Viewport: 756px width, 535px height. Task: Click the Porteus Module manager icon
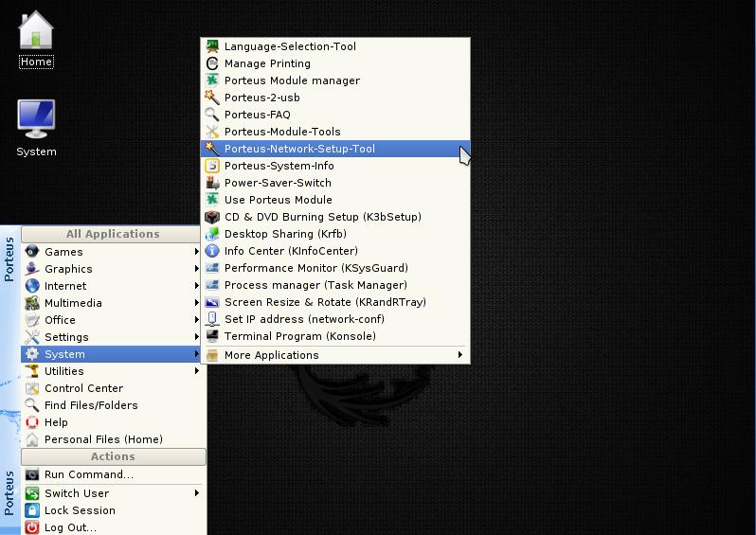click(213, 80)
